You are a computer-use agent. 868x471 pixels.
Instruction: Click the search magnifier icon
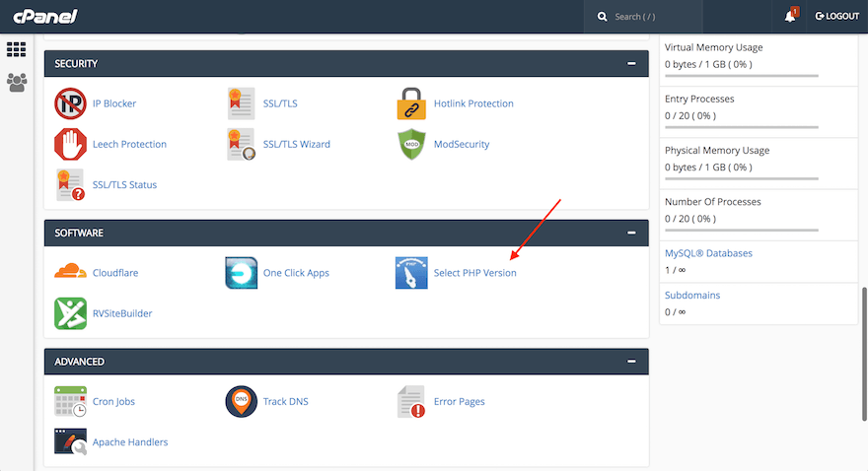(603, 17)
